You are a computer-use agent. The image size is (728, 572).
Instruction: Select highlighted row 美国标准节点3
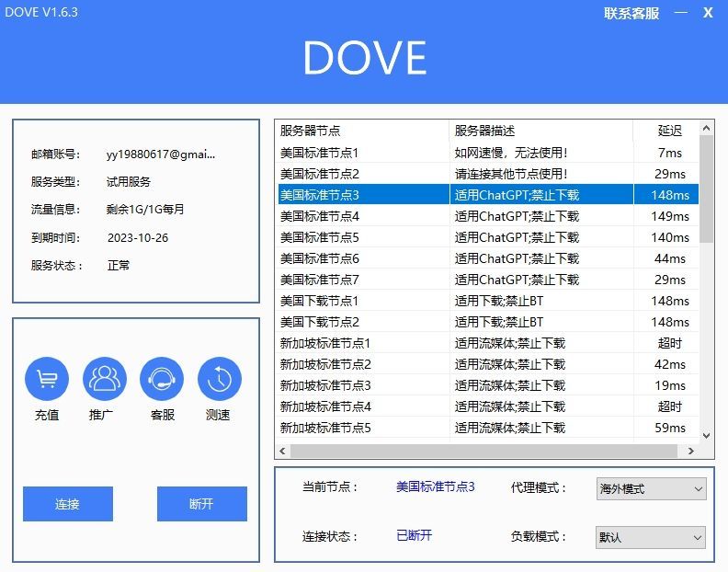point(488,195)
